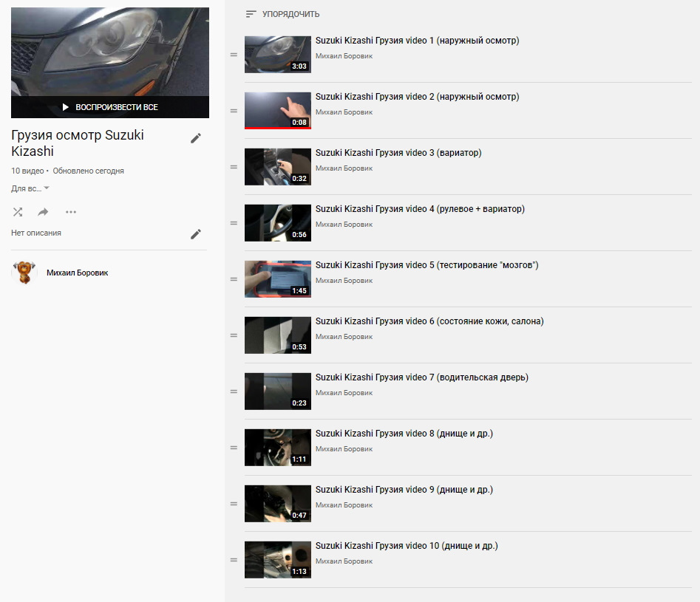The width and height of the screenshot is (700, 602).
Task: Click the author name under video 1
Action: pos(344,56)
